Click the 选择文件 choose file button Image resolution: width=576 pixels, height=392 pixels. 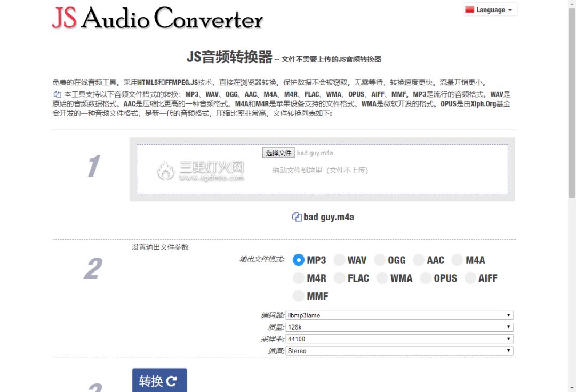[278, 153]
